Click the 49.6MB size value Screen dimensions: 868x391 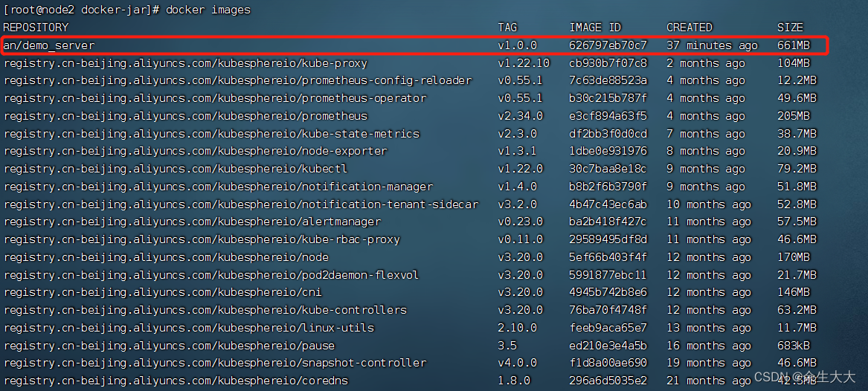797,98
